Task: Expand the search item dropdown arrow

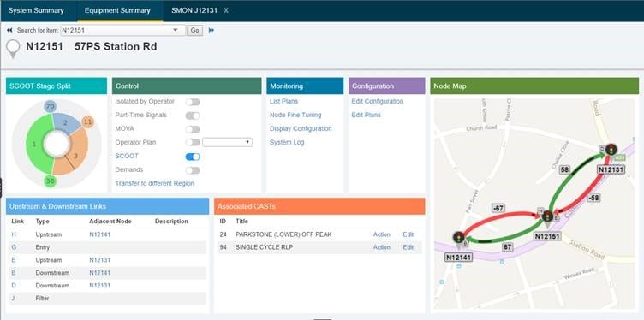Action: pyautogui.click(x=176, y=30)
